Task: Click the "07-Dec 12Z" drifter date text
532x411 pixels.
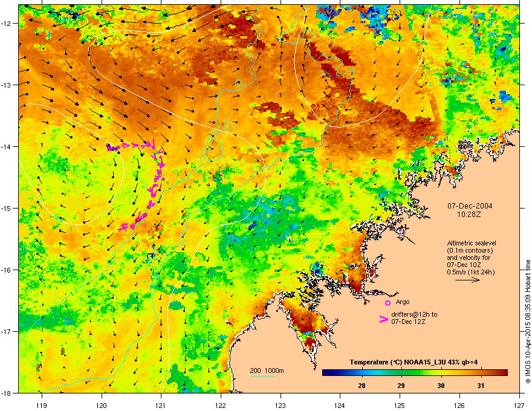Action: pos(408,322)
